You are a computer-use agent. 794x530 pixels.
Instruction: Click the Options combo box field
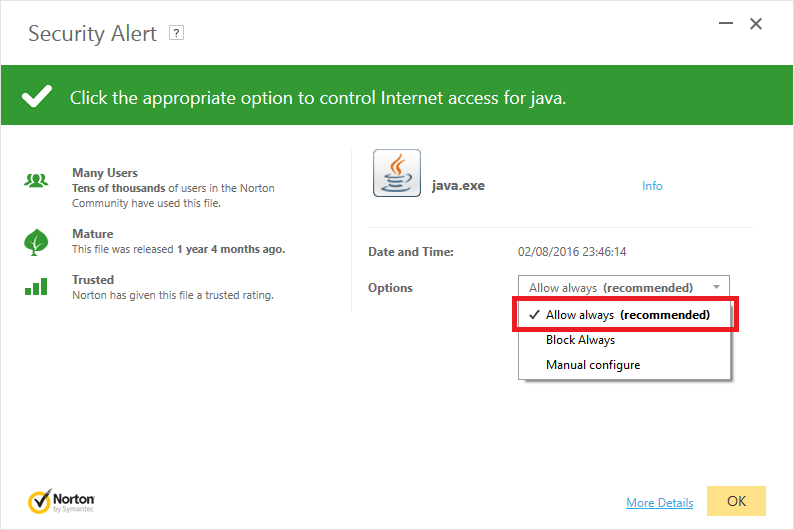[612, 287]
